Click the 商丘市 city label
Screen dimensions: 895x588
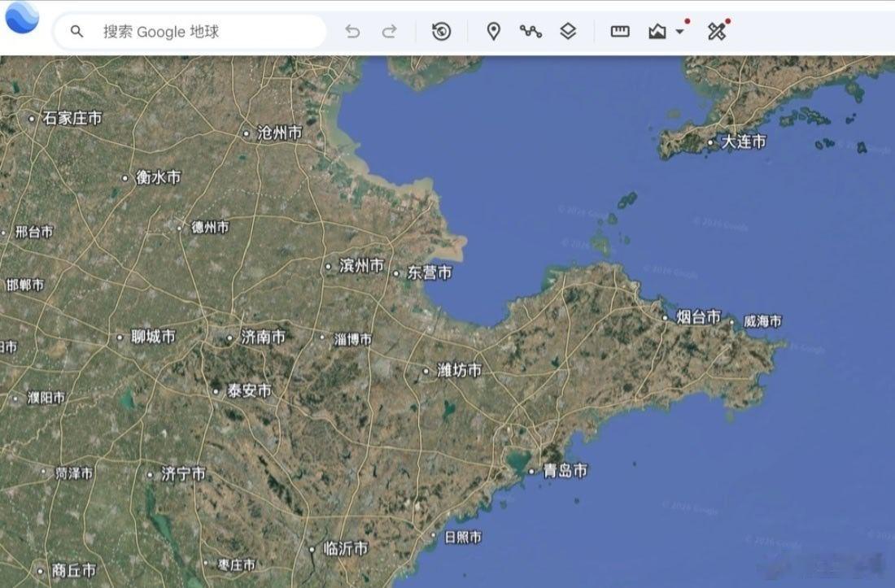click(x=73, y=570)
